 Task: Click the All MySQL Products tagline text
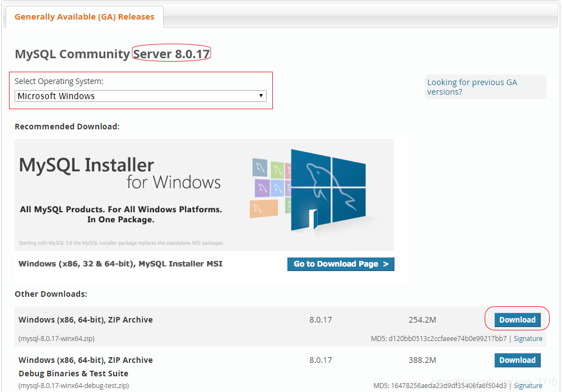click(121, 214)
